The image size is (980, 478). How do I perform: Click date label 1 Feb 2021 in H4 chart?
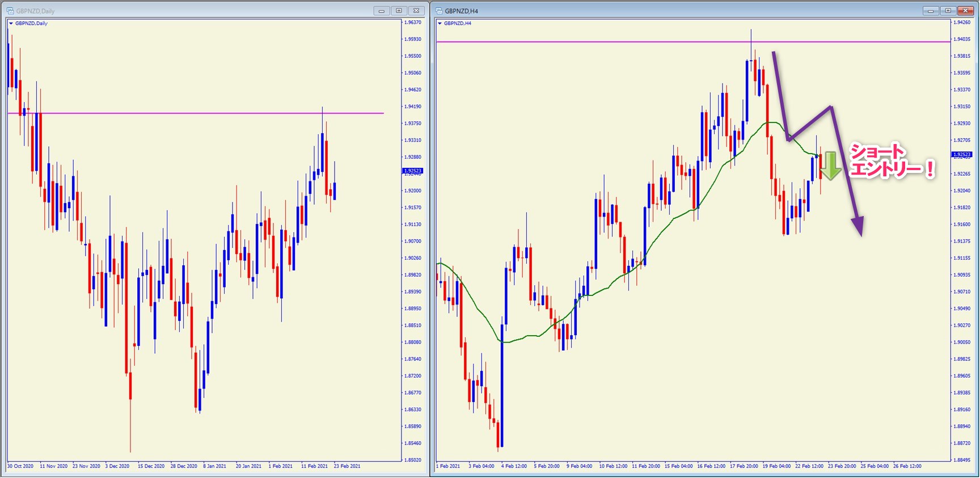coord(448,466)
